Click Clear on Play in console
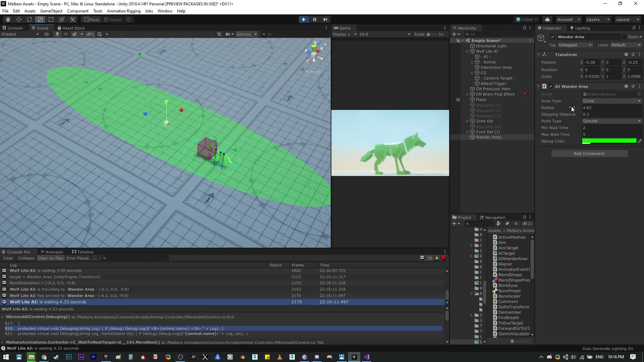 50,258
